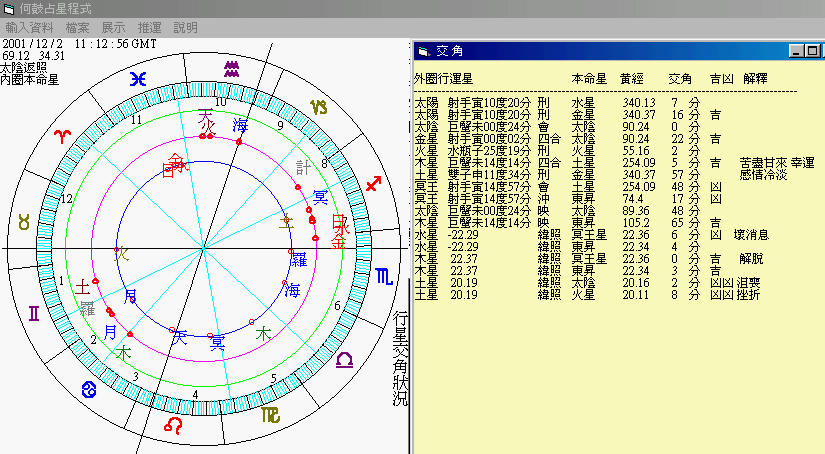Screen dimensions: 825x454
Task: Click the Virgo zodiac symbol on chart
Action: [x=270, y=415]
